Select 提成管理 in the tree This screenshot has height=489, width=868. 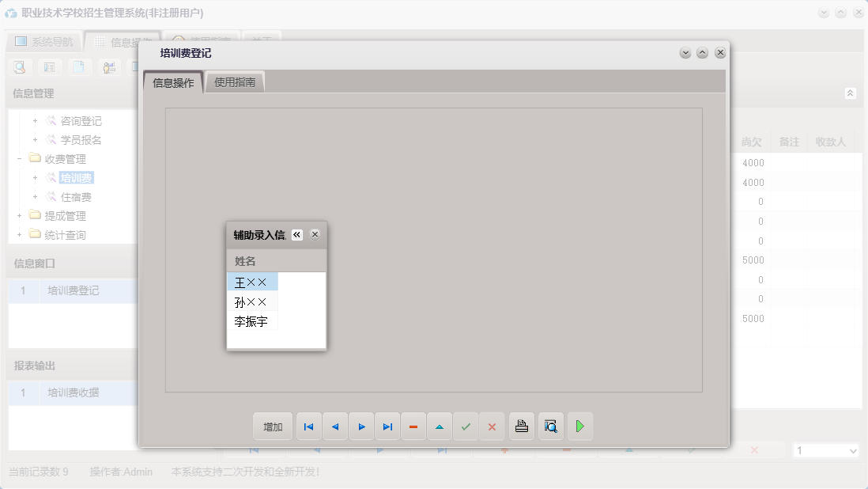(66, 216)
